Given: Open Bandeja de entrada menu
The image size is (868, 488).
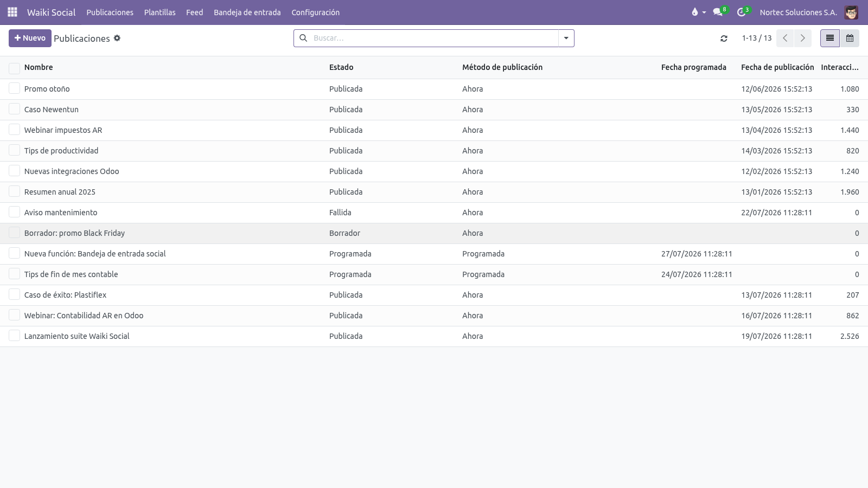Looking at the screenshot, I should pos(247,12).
